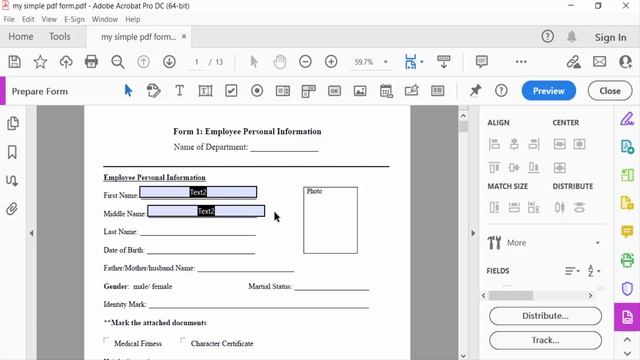Screen dimensions: 640x360
Task: Zoom in with plus icon
Action: 331,62
